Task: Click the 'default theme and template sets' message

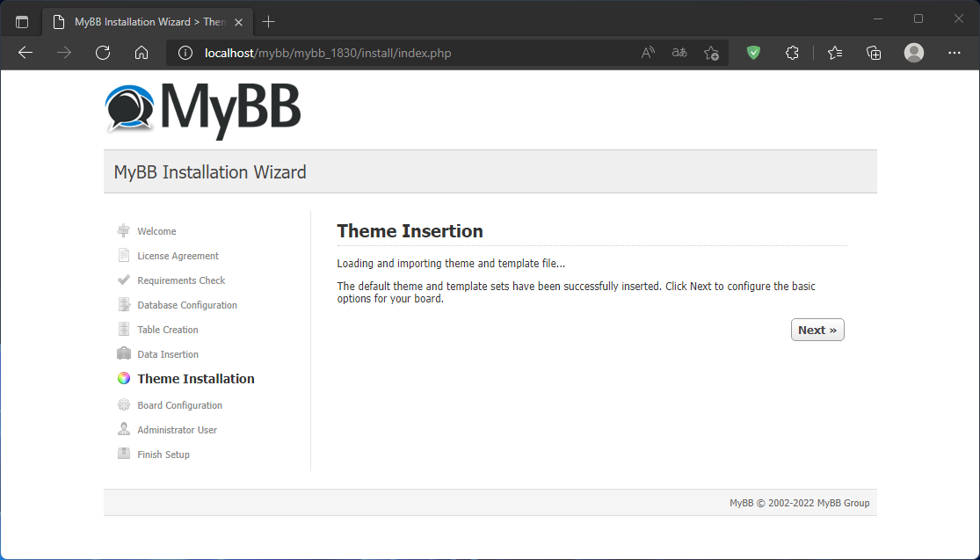Action: [577, 293]
